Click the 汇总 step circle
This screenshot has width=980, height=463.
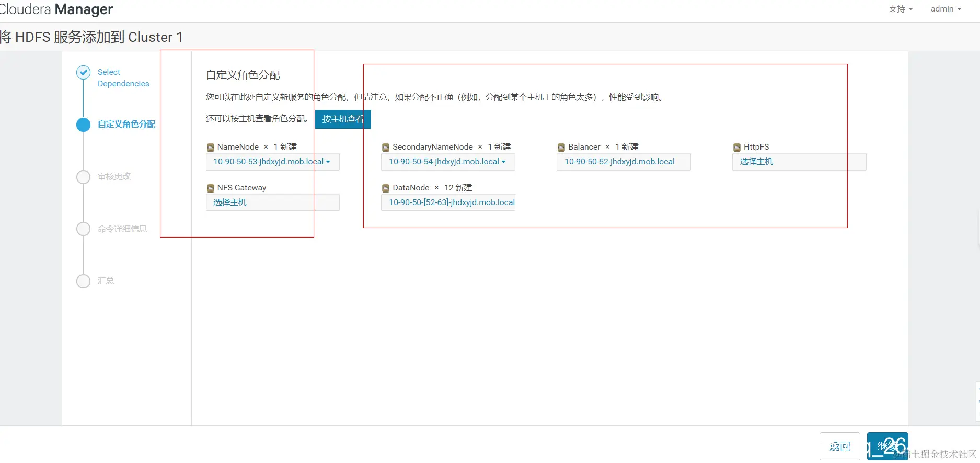(x=83, y=281)
